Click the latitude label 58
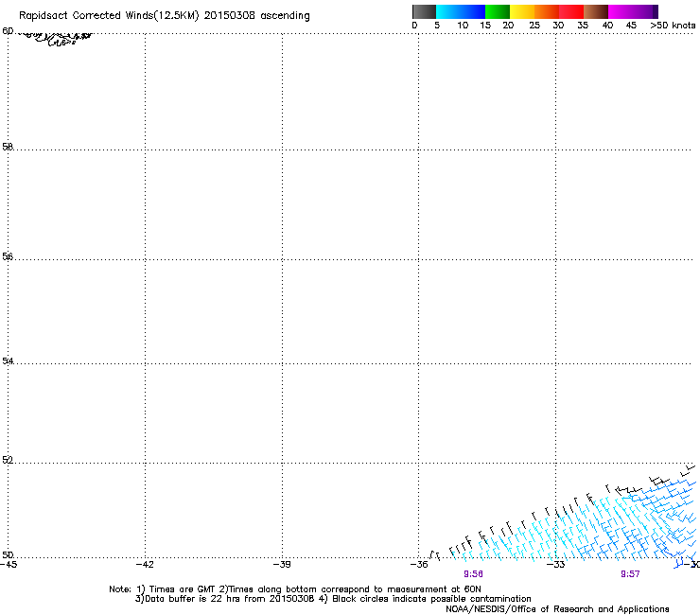This screenshot has width=700, height=615. tap(8, 147)
